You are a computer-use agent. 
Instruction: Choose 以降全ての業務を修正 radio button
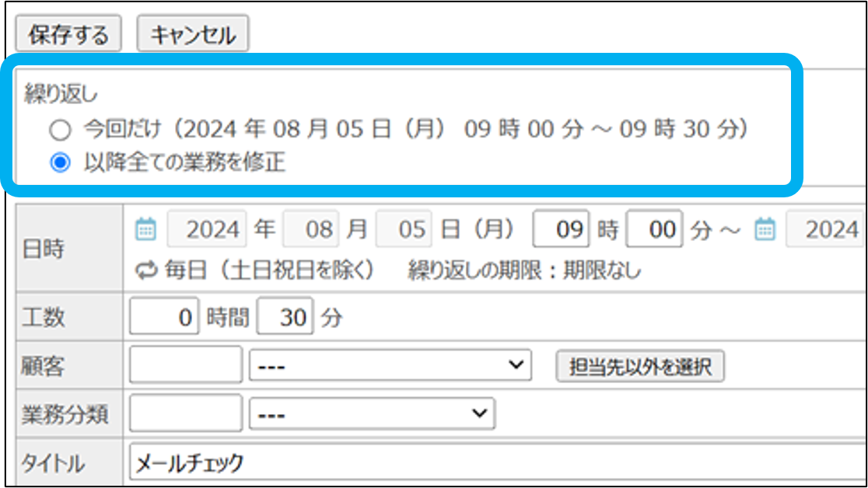pos(60,163)
